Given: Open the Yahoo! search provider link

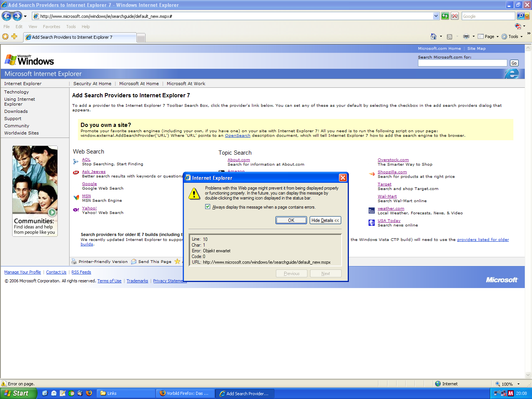Looking at the screenshot, I should click(89, 208).
